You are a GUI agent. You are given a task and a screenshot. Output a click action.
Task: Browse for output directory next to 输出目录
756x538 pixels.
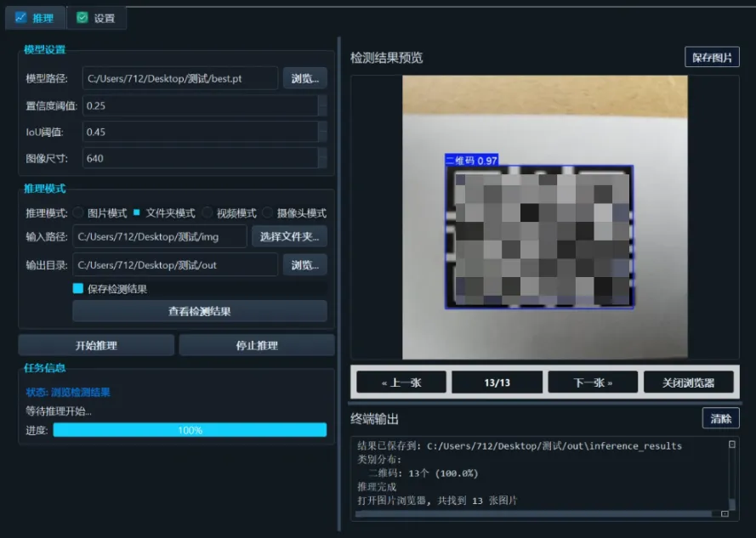coord(305,264)
